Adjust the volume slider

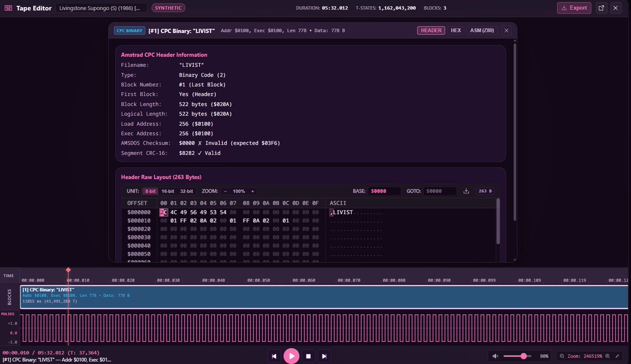[517, 356]
